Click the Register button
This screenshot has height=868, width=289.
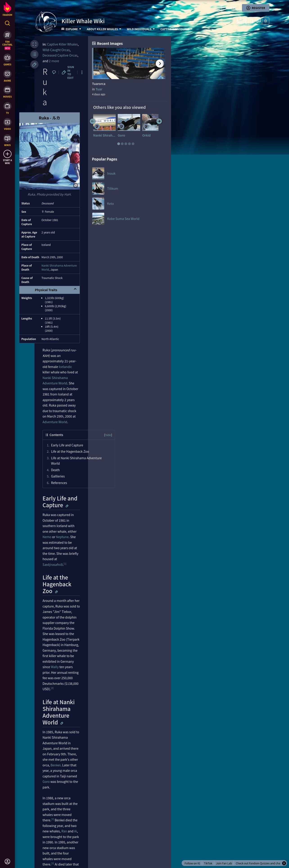coord(255,8)
